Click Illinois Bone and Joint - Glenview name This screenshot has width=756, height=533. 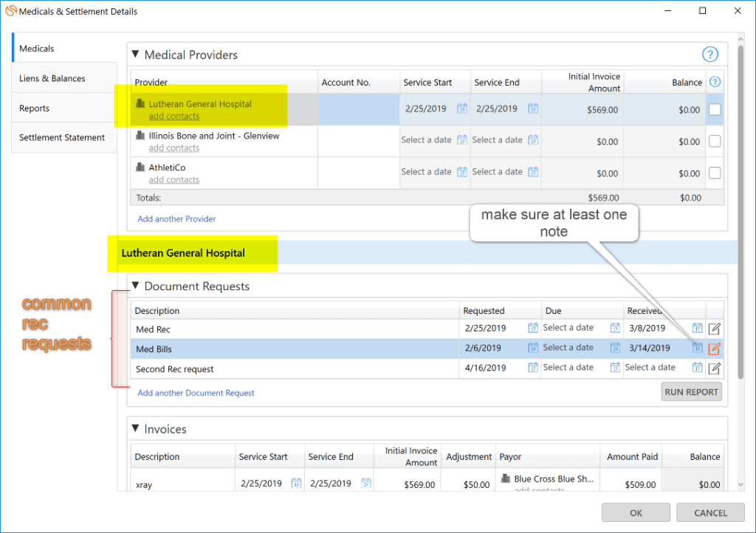[214, 136]
